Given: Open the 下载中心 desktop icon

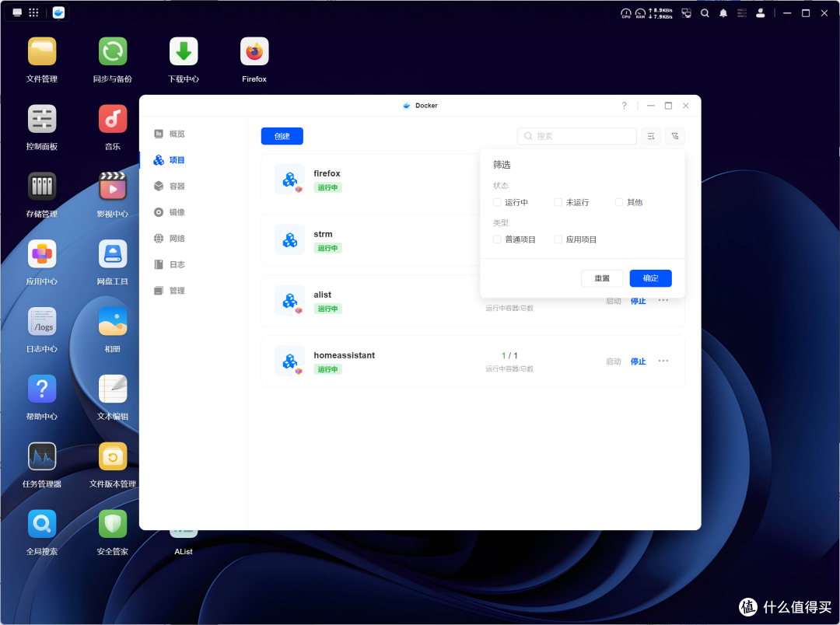Looking at the screenshot, I should (184, 51).
